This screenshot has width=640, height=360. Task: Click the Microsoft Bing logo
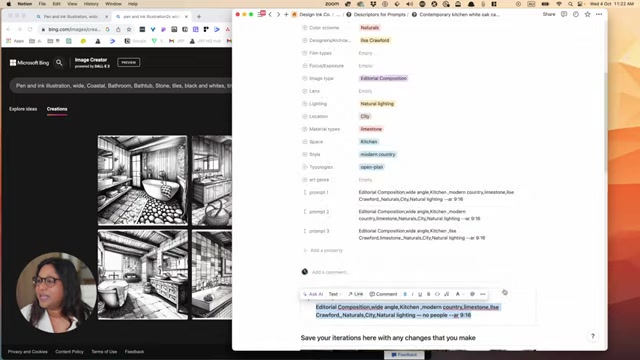[x=29, y=62]
